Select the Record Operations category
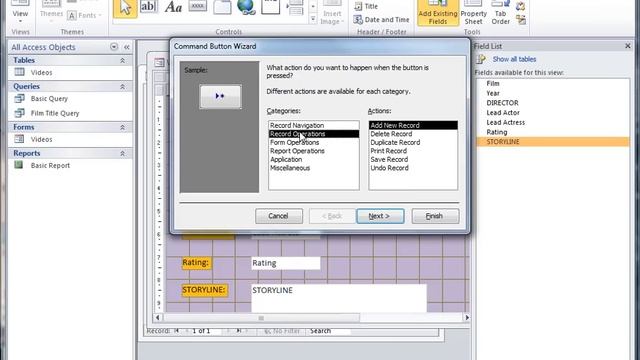 313,134
